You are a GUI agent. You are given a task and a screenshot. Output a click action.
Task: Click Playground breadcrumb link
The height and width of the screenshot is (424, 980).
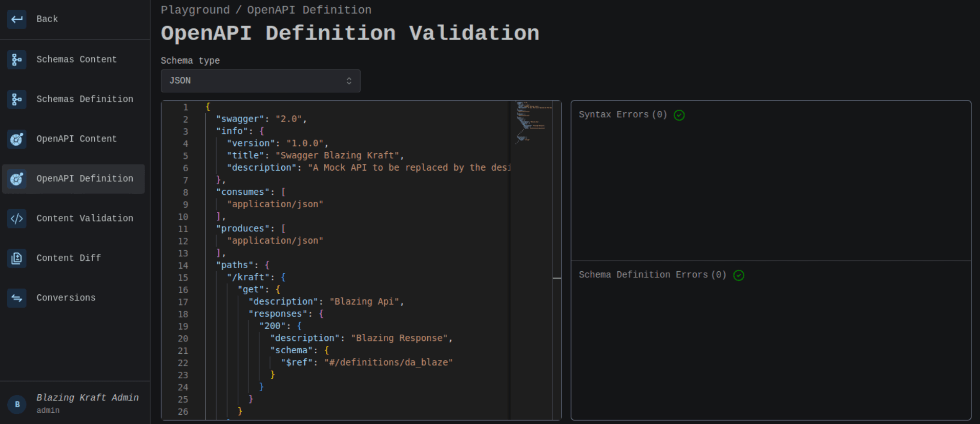click(x=195, y=10)
